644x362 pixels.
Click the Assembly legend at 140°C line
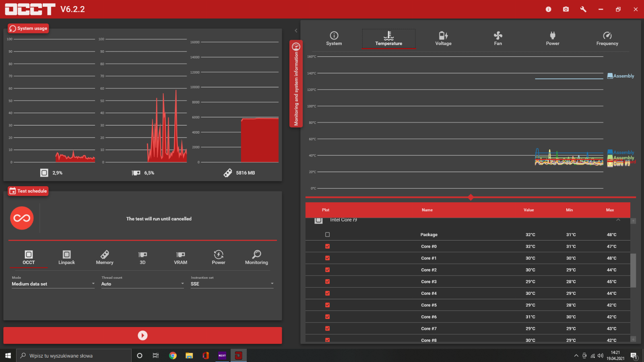pyautogui.click(x=621, y=76)
